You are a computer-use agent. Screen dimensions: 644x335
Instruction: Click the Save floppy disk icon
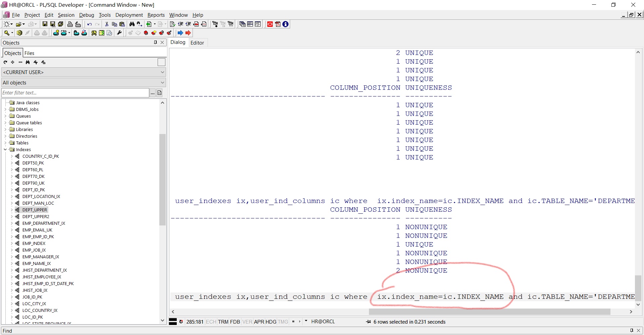click(45, 24)
